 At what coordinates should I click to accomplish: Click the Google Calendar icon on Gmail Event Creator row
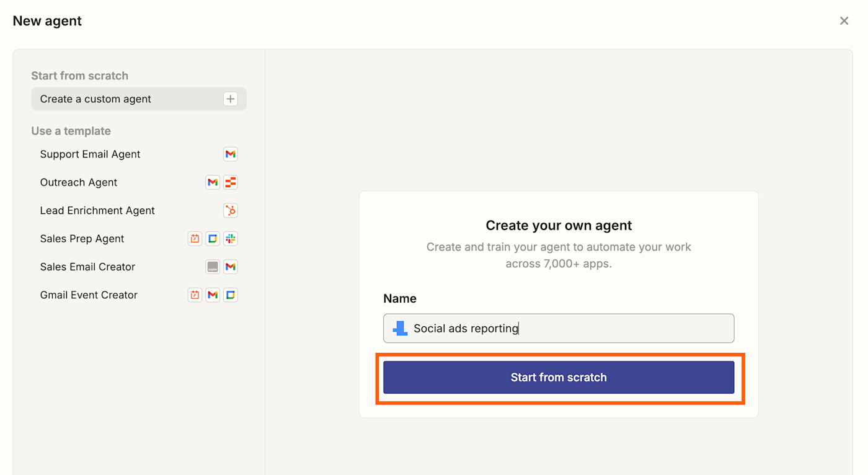point(230,295)
